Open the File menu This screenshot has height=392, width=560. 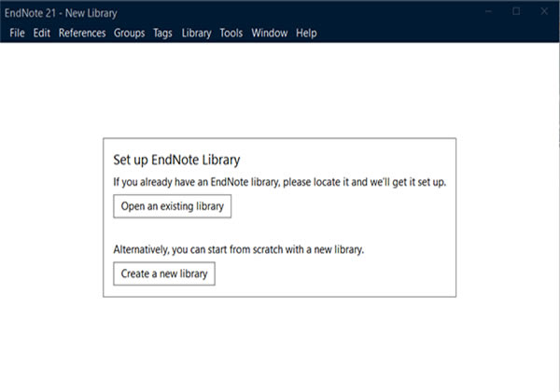[16, 33]
